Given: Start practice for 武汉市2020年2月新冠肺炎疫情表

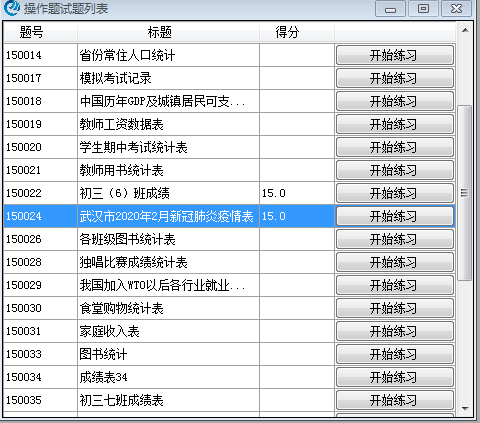Looking at the screenshot, I should (395, 216).
